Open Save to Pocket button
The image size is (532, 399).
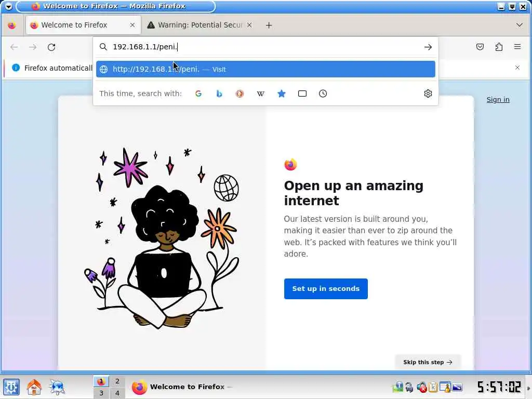coord(480,47)
